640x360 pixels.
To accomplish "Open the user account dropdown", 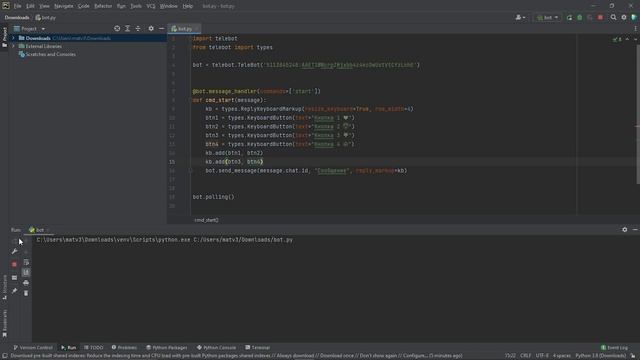I will (520, 18).
